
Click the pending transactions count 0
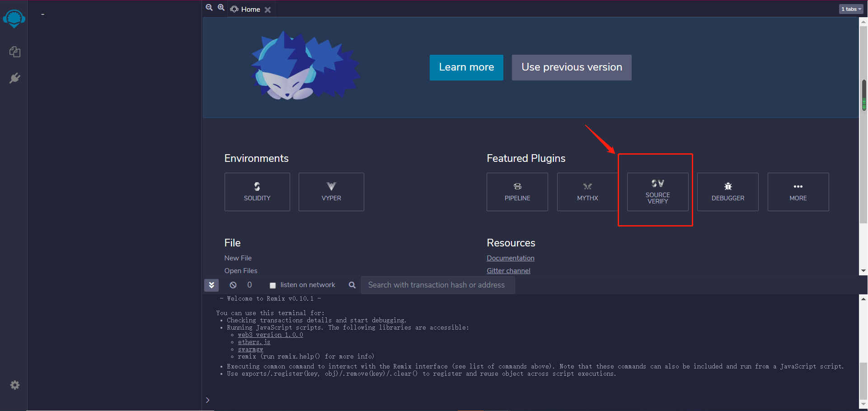(249, 285)
